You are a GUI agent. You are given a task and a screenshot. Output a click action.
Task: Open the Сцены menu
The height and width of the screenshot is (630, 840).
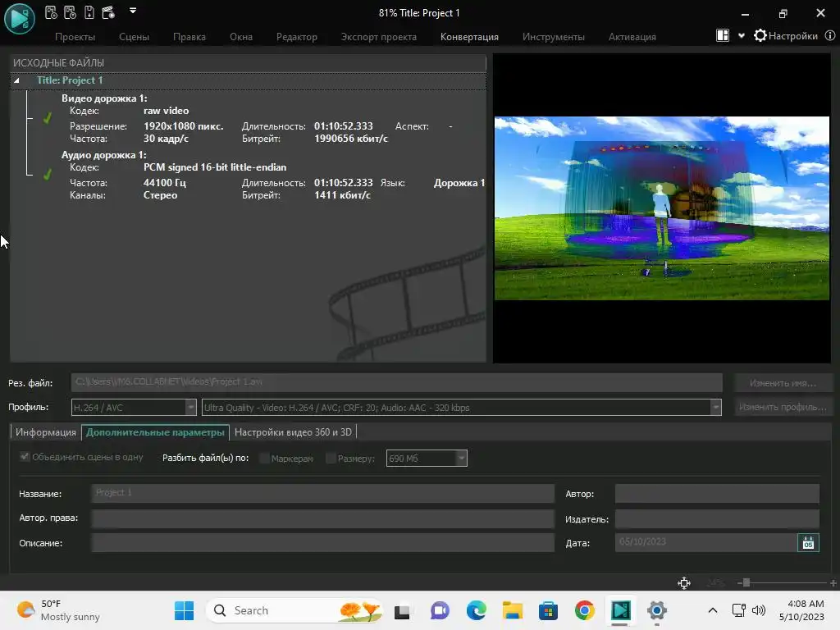coord(134,37)
